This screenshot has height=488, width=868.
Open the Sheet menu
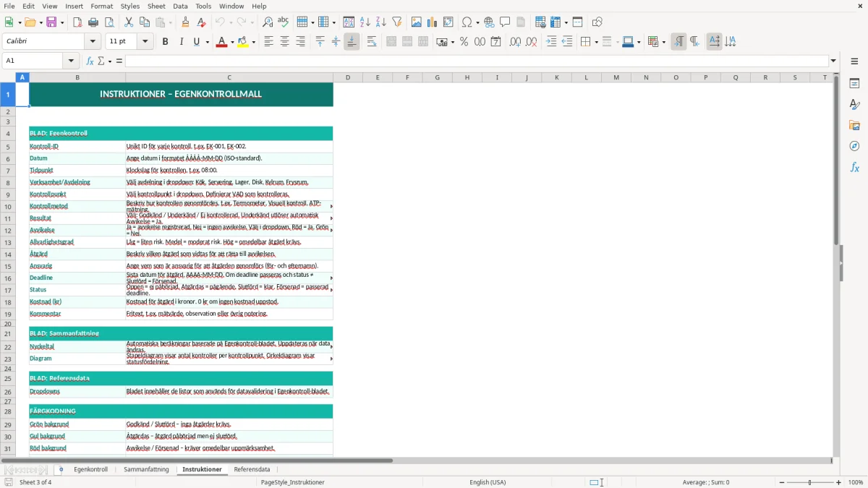pos(157,6)
